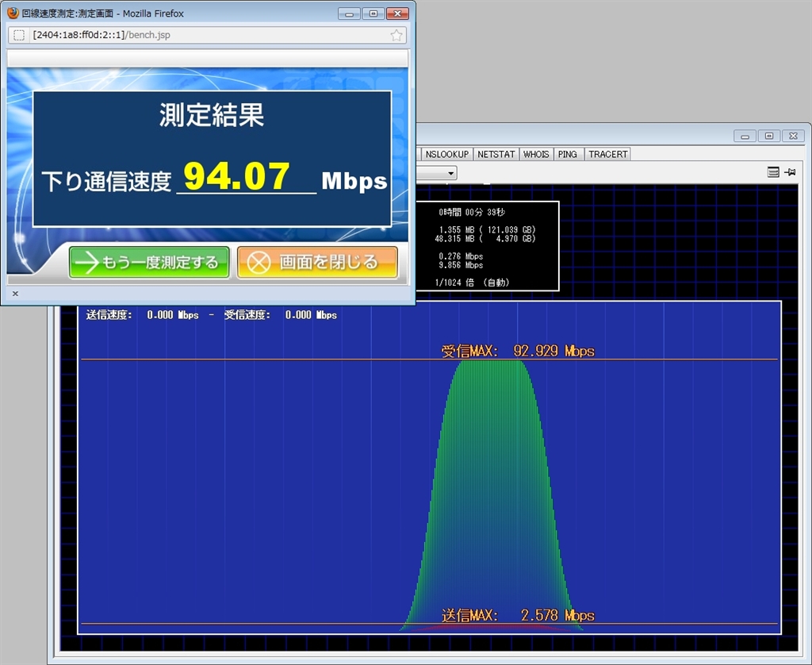This screenshot has height=665, width=812.
Task: Switch to the NSLOOKUP tab
Action: tap(446, 154)
